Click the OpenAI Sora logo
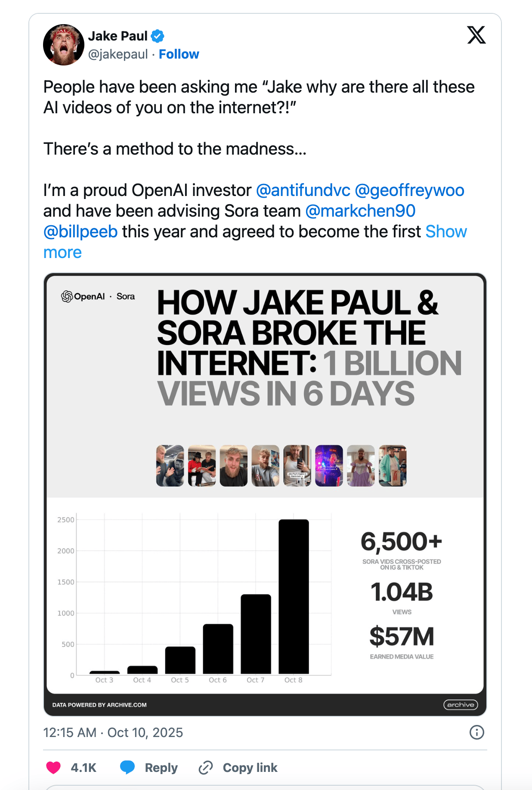Viewport: 532px width, 790px height. [x=98, y=296]
